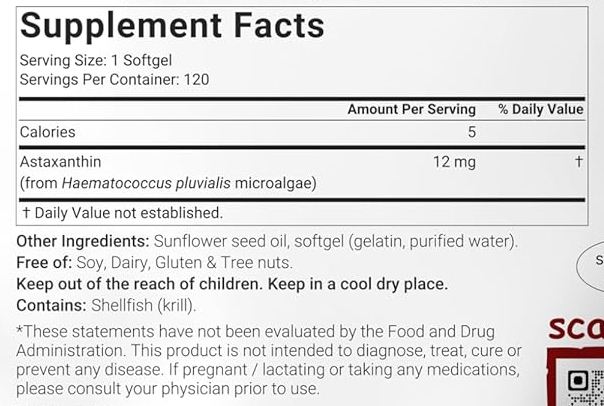Click the 'Contains: Shellfish (krill)' line
The image size is (604, 406).
(x=106, y=305)
